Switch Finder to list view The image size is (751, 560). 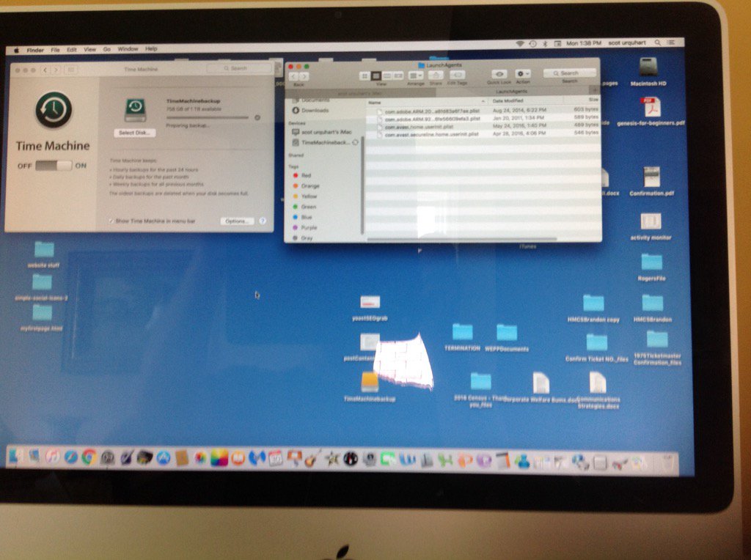376,75
